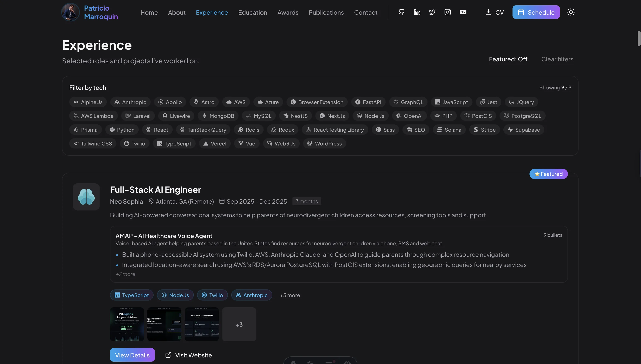641x364 pixels.
Task: Select the WordPress filter chip
Action: point(325,143)
